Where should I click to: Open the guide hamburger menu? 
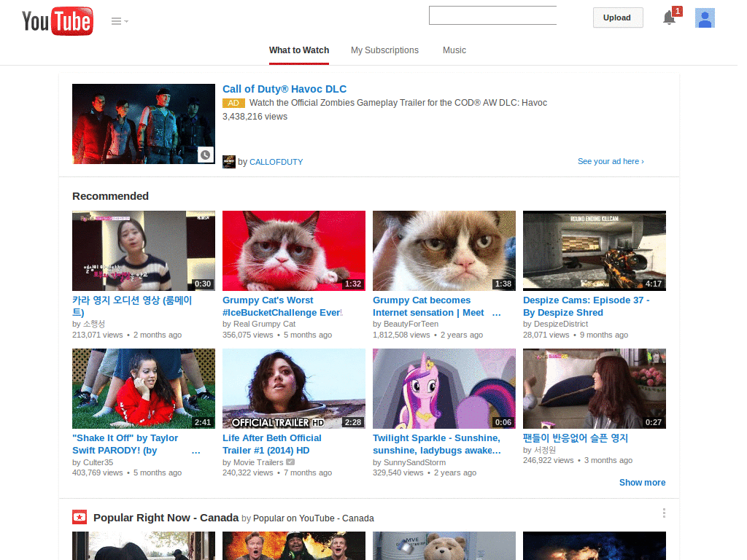(120, 21)
